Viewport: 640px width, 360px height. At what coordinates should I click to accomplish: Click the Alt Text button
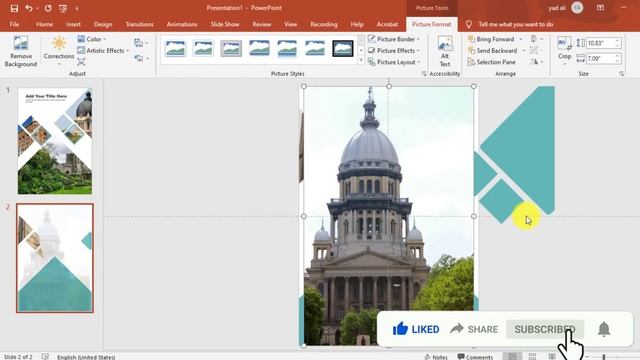445,51
